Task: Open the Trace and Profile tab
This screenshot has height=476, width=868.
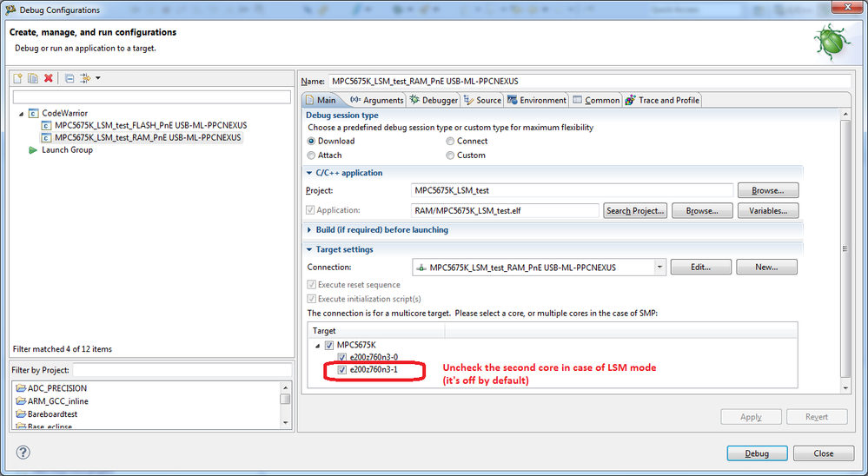Action: [663, 100]
